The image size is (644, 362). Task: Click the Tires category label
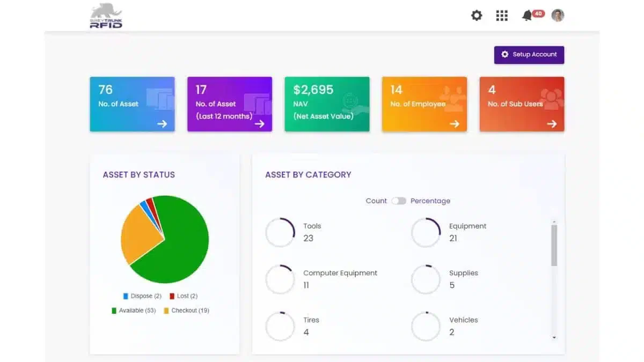(311, 320)
